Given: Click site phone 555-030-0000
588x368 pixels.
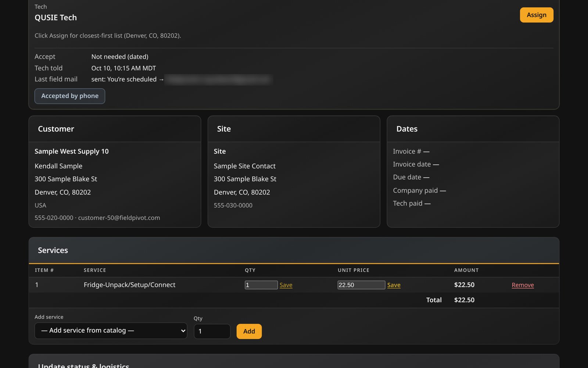Looking at the screenshot, I should pos(233,205).
